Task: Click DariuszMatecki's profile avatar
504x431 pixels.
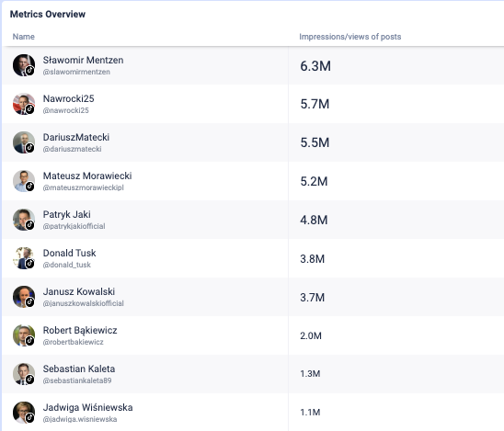Action: click(x=24, y=142)
